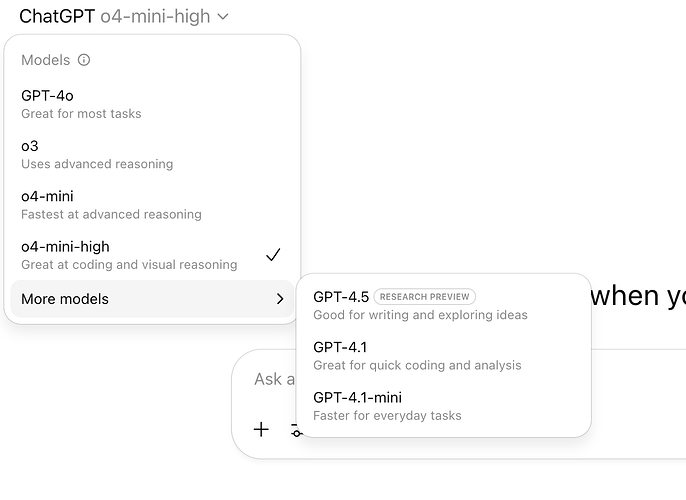The image size is (686, 500).
Task: Click the arrow on the More models row
Action: point(279,299)
